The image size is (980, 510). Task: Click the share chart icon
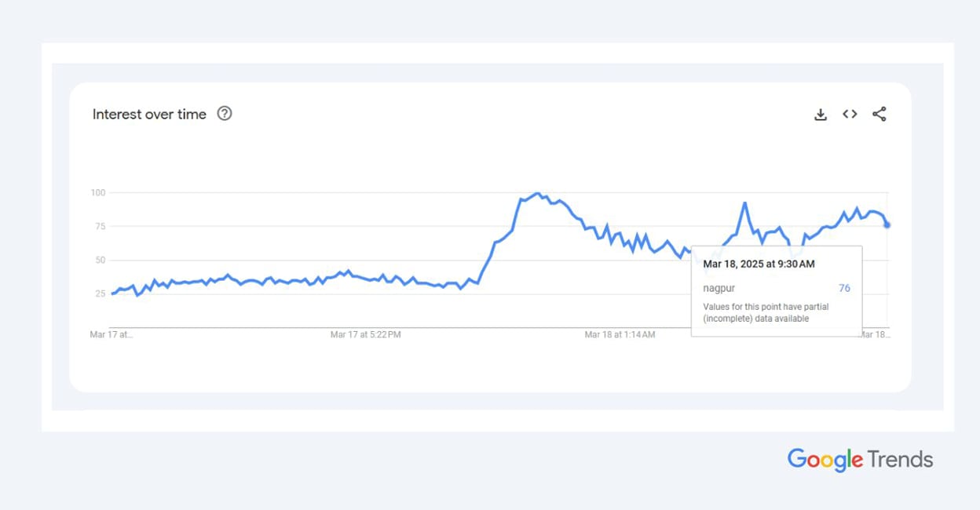click(x=879, y=115)
